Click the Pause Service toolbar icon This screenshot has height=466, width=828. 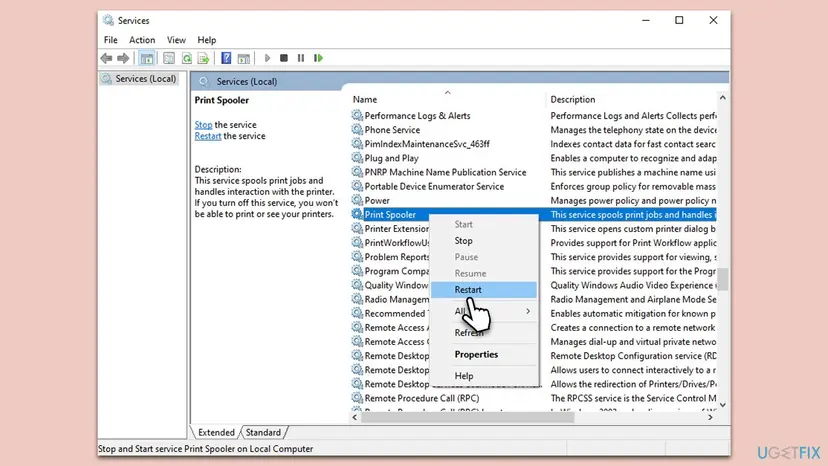click(301, 58)
